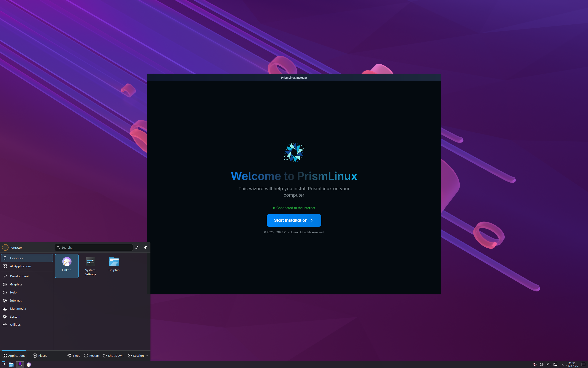
Task: Open Dolphin from the taskbar
Action: (11, 364)
